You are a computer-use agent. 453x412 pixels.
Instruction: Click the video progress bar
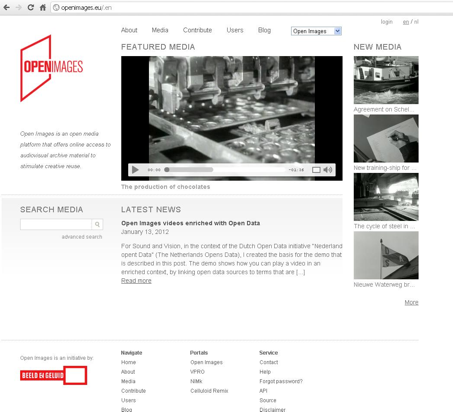[225, 170]
